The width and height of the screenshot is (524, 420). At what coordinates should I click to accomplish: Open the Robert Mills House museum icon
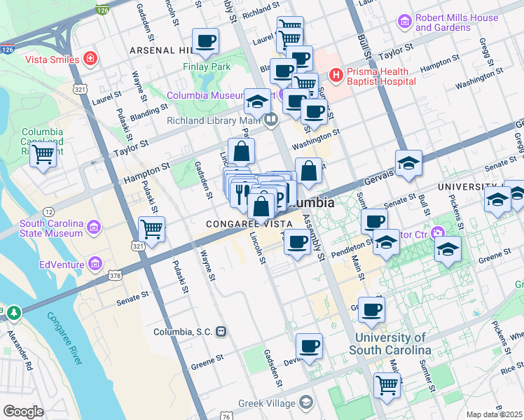tap(404, 22)
